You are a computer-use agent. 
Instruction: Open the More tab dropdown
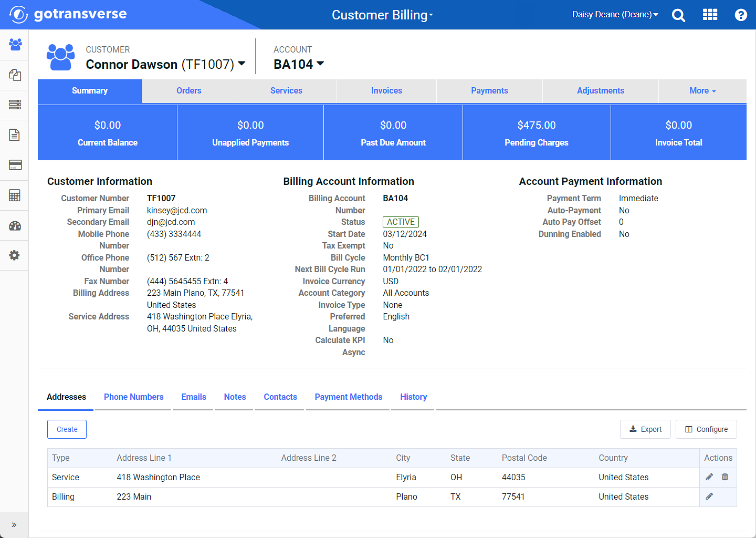click(702, 91)
